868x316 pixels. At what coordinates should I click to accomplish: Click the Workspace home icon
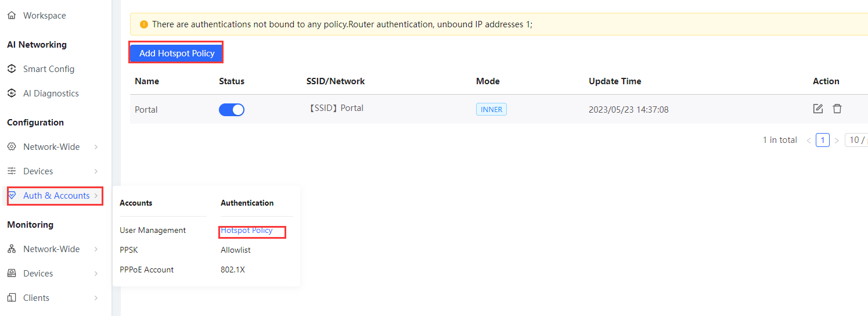point(12,16)
